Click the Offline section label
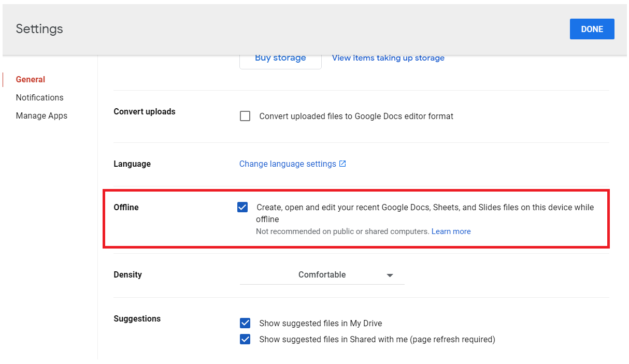The image size is (629, 364). tap(126, 207)
